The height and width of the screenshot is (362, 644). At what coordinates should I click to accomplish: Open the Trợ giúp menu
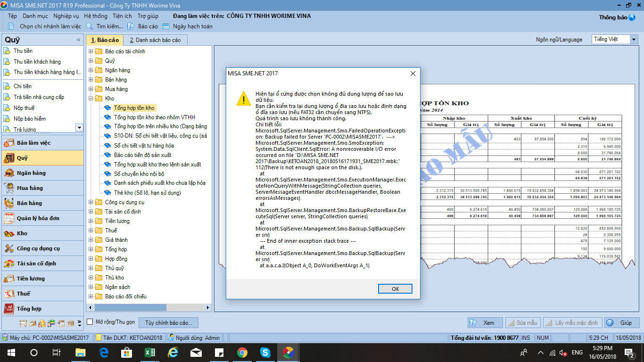(x=148, y=16)
